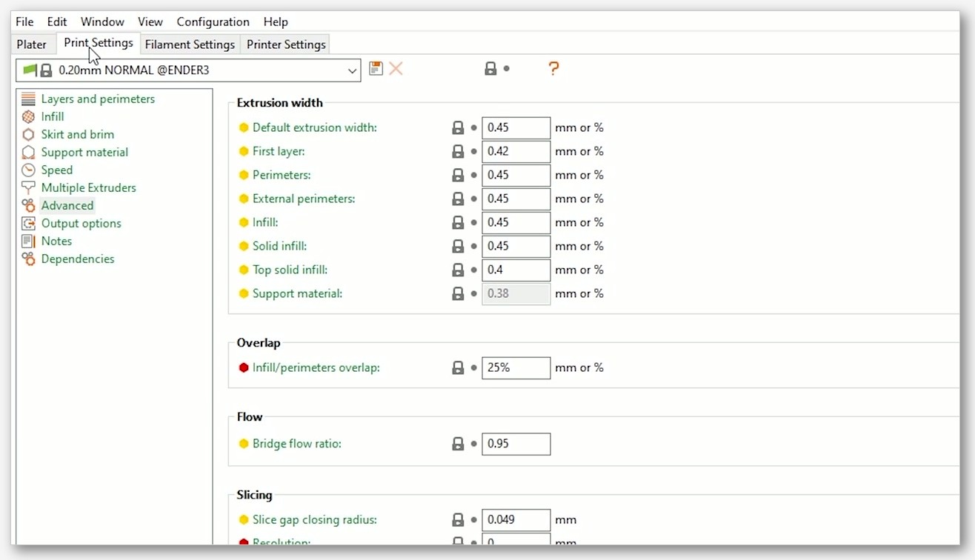Click the First layer width field 0.42
Viewport: 975px width, 560px height.
(x=516, y=152)
